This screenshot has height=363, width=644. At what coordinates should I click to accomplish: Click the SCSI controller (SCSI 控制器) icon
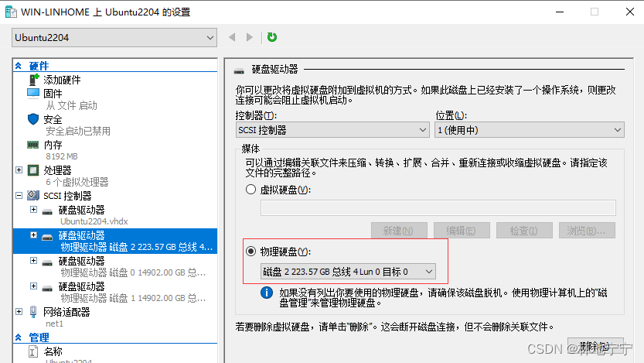pos(33,195)
